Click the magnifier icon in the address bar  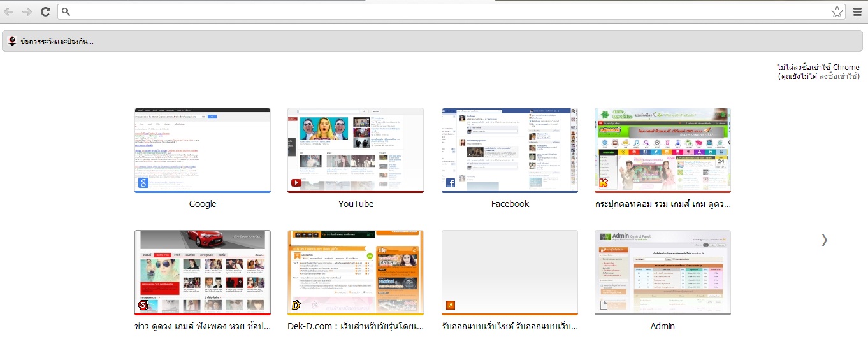(66, 11)
